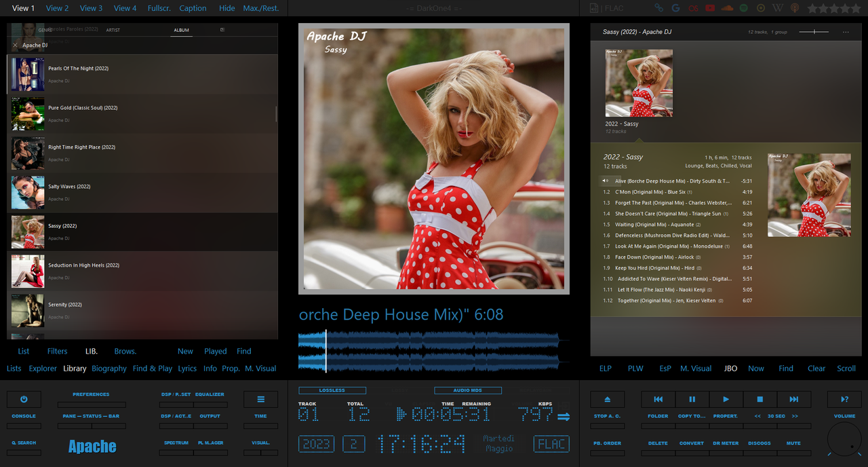The image size is (868, 467).
Task: Open the podcast icon beside Wikipedia
Action: (794, 8)
